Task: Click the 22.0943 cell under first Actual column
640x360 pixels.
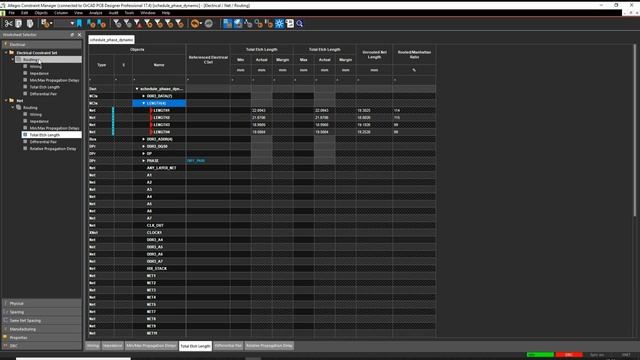Action: [x=261, y=110]
